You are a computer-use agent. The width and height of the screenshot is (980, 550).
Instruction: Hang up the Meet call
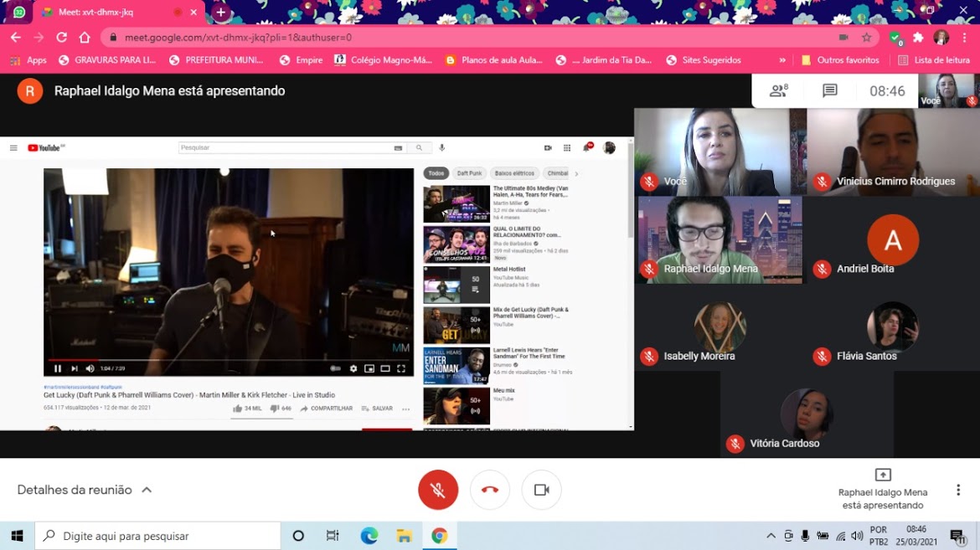pos(490,490)
